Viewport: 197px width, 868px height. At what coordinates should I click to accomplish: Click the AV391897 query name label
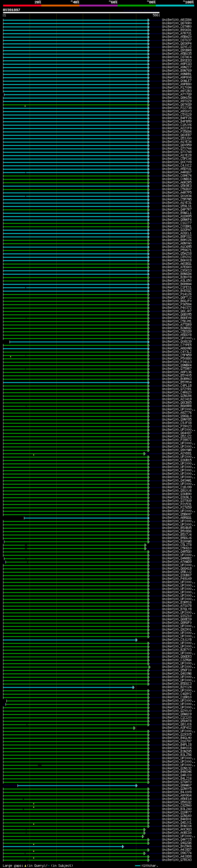pos(11,10)
